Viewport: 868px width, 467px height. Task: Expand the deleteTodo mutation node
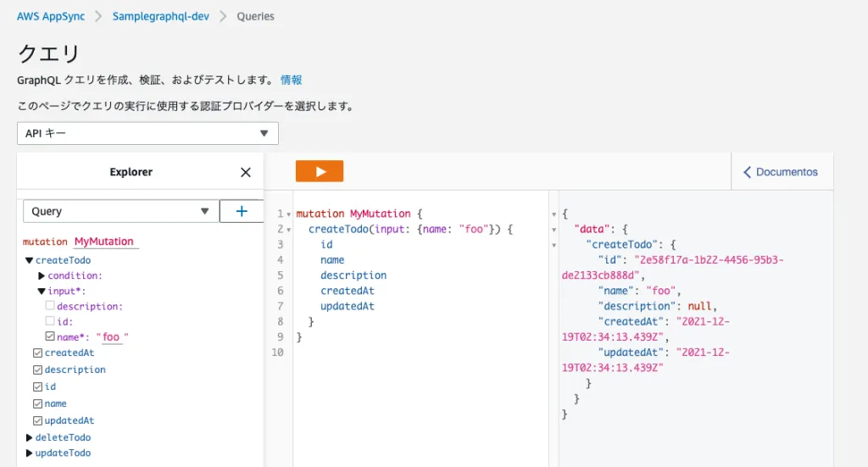tap(30, 437)
